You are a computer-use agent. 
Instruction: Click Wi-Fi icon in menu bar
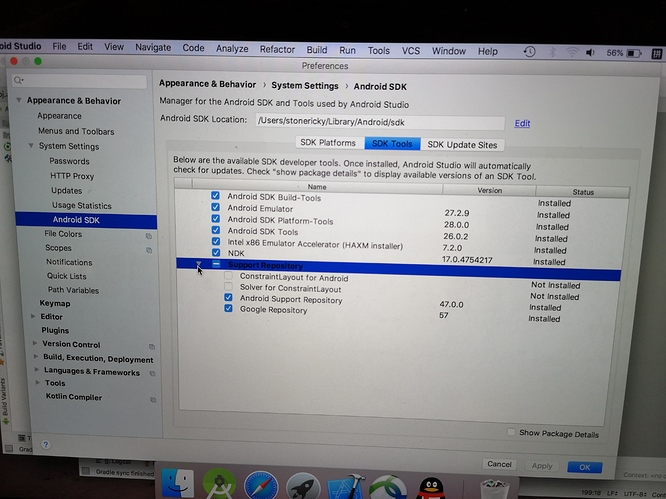(x=572, y=52)
